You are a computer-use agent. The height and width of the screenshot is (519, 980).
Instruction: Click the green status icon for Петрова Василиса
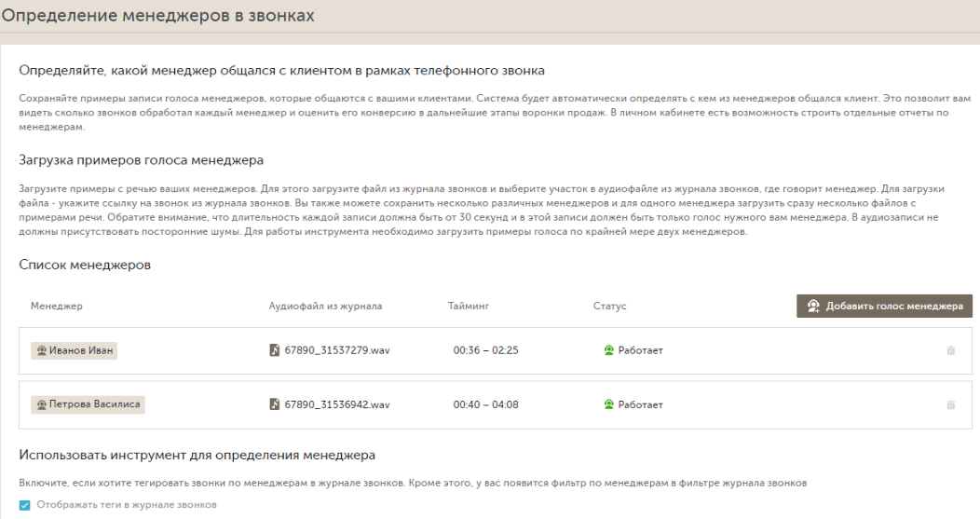(608, 404)
